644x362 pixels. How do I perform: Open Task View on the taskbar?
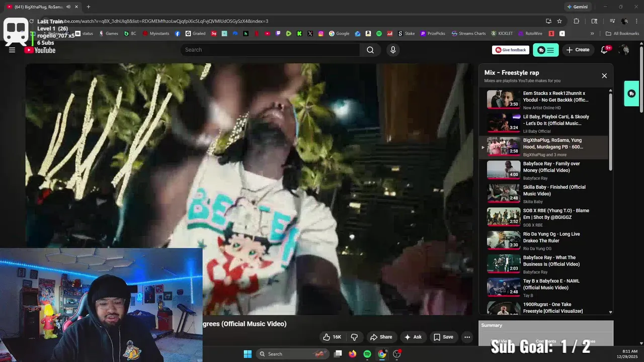(338, 354)
